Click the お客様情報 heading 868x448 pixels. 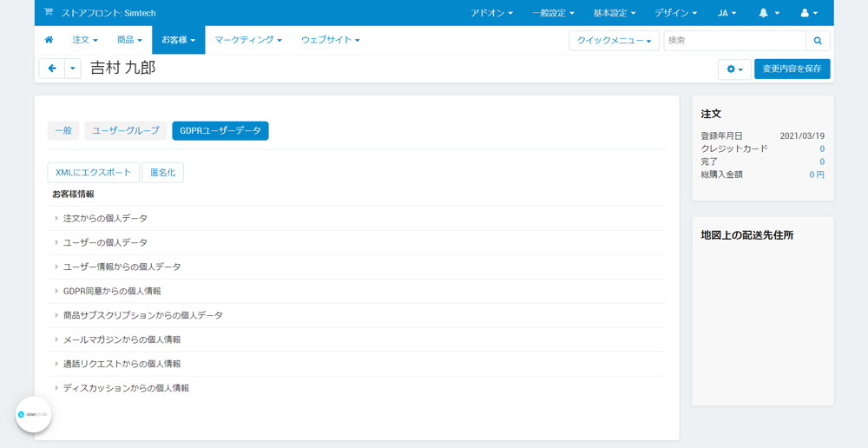coord(73,194)
